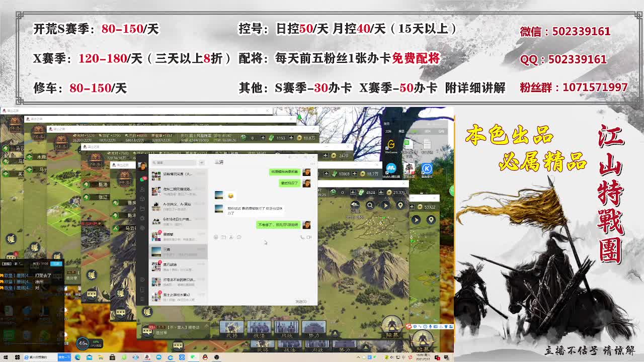The image size is (644, 362).
Task: Click the plus button beside WeChat search
Action: [202, 162]
